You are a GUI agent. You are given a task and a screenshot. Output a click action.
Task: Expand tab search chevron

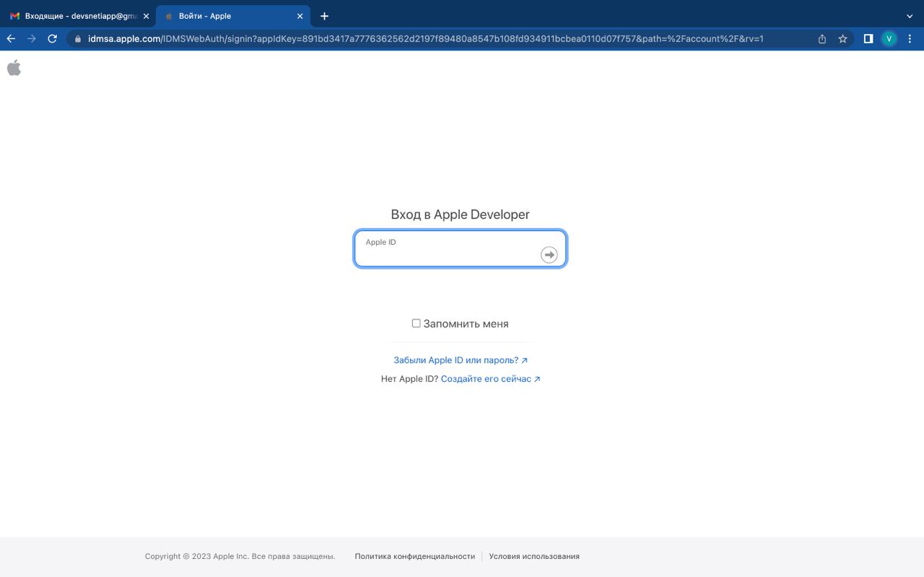pyautogui.click(x=909, y=16)
